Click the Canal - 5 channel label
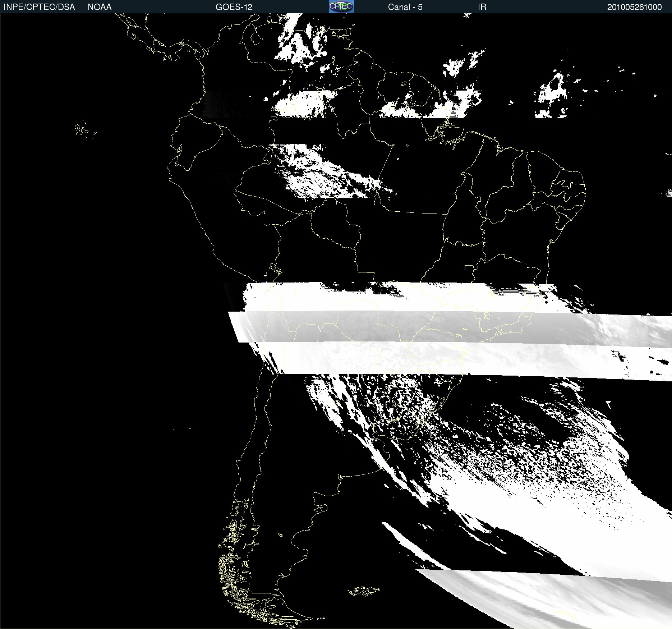Image resolution: width=672 pixels, height=629 pixels. click(405, 7)
